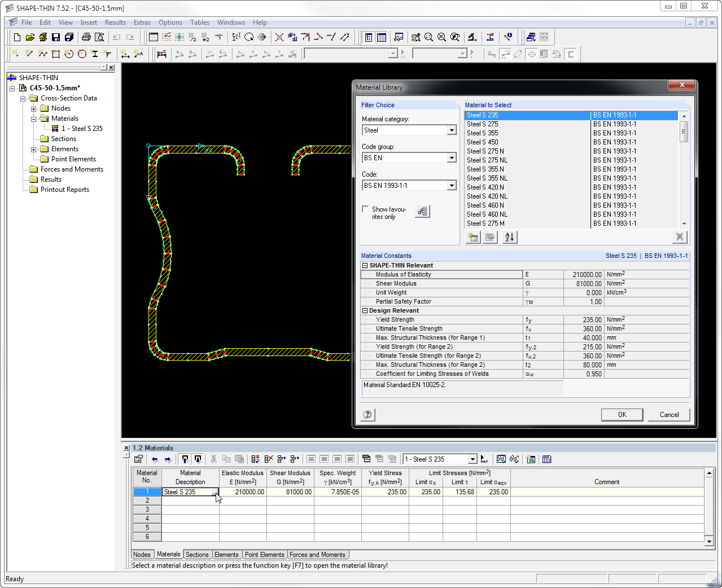
Task: Open the Material category dropdown
Action: 451,130
